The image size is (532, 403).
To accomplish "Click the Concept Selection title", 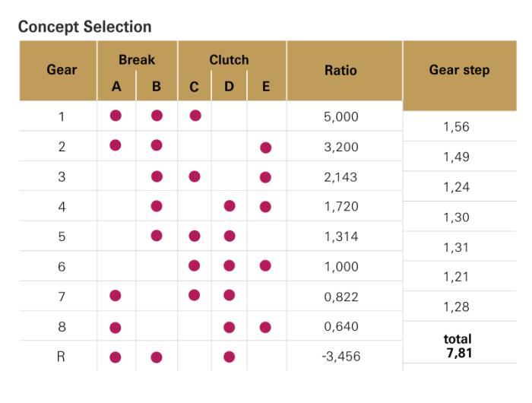I will coord(84,27).
